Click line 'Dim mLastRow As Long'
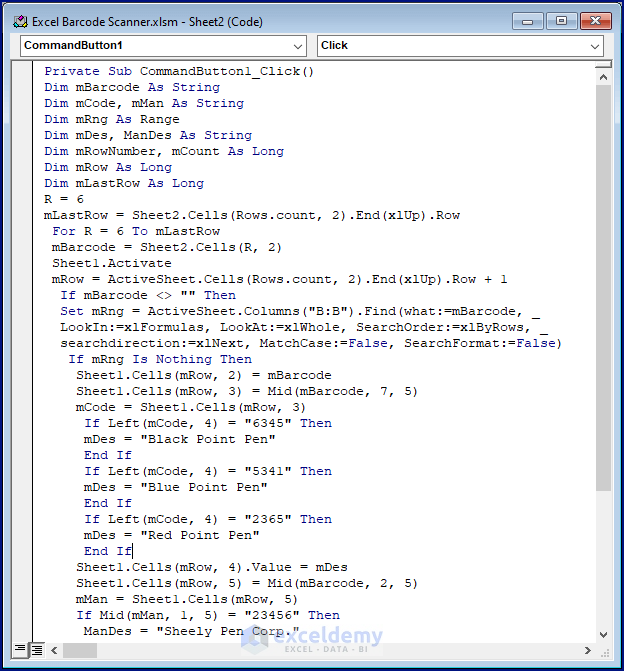The image size is (624, 671). tap(124, 183)
